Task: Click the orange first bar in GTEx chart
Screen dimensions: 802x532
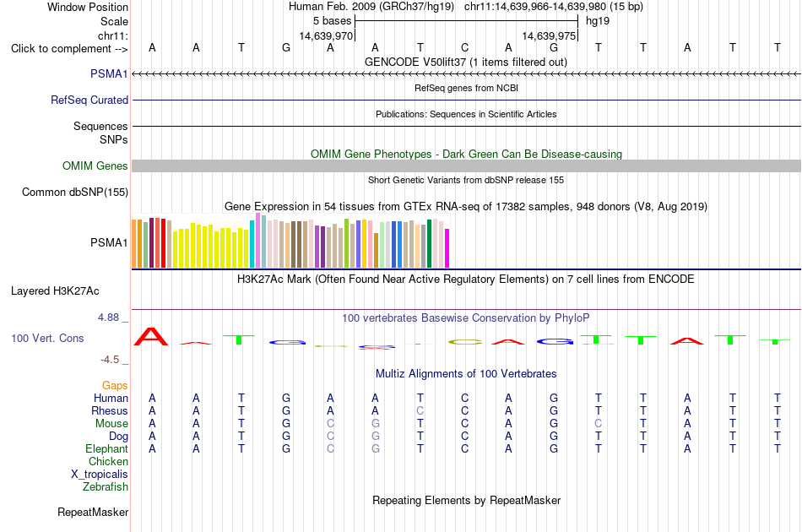Action: pos(134,243)
